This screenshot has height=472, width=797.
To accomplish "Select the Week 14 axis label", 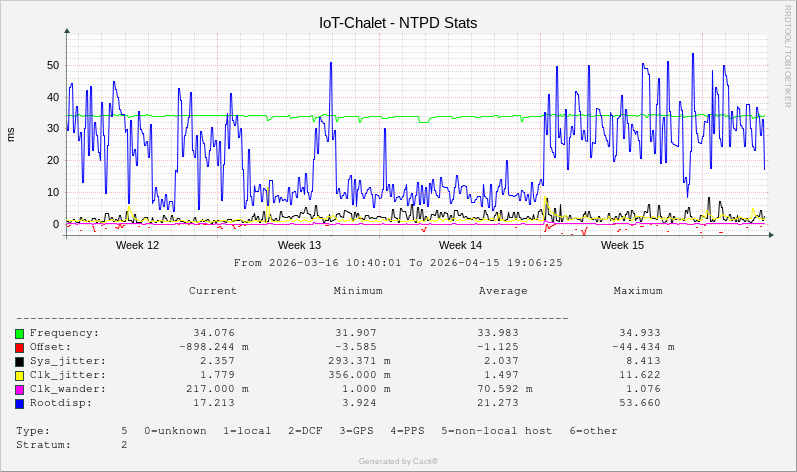I will tap(460, 245).
